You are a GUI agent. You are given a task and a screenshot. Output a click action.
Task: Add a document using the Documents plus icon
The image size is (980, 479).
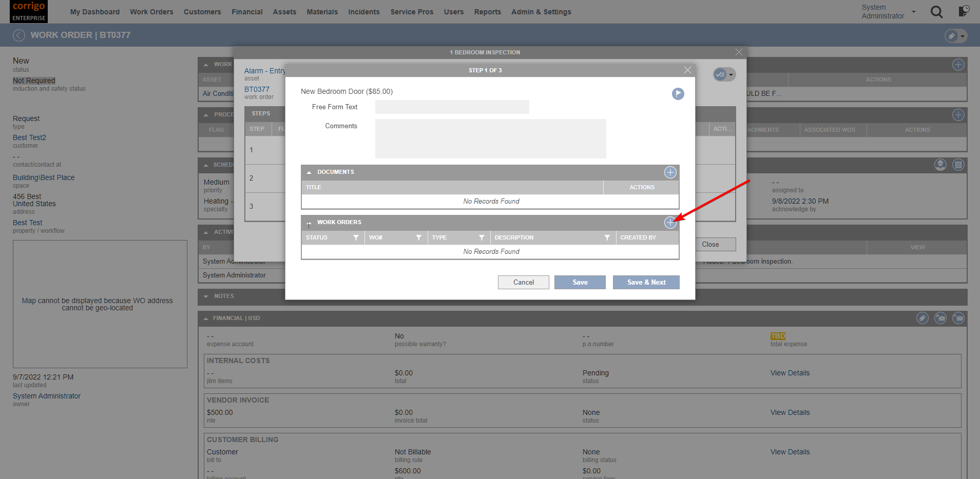pyautogui.click(x=670, y=172)
